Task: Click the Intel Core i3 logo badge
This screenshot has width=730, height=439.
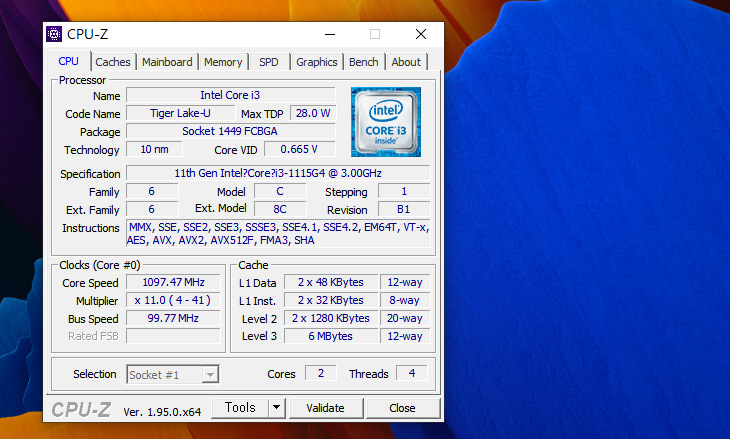Action: (385, 122)
